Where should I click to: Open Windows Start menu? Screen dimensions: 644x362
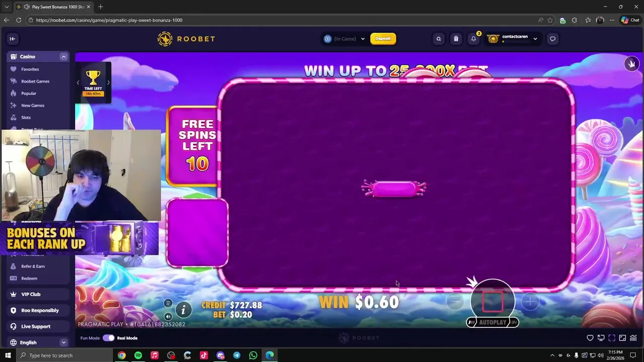8,355
